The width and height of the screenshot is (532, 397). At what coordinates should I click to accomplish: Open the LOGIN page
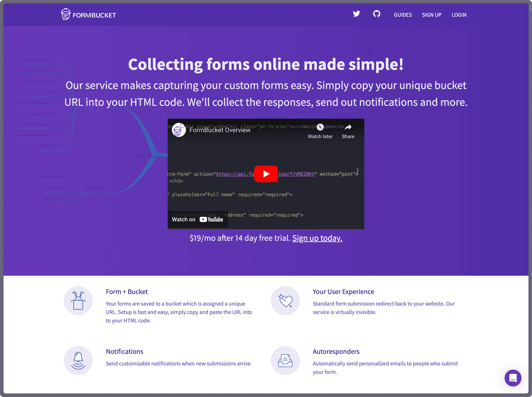tap(459, 15)
